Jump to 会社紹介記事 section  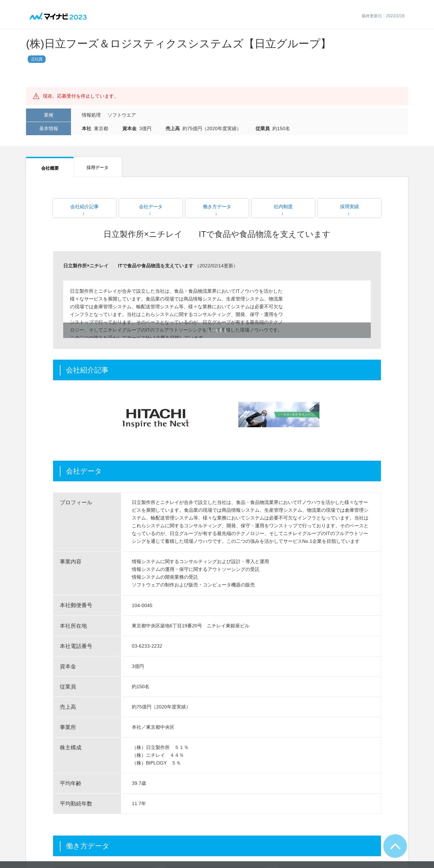coord(85,208)
